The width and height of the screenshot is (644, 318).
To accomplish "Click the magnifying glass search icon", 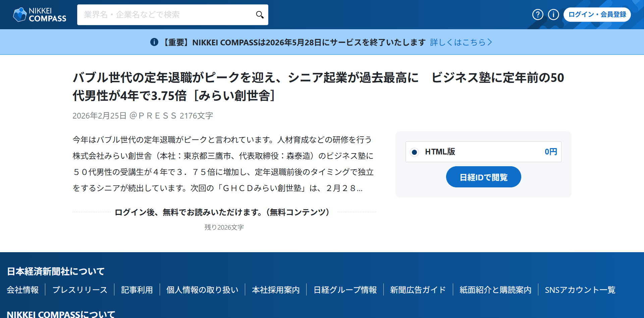I will [x=260, y=15].
